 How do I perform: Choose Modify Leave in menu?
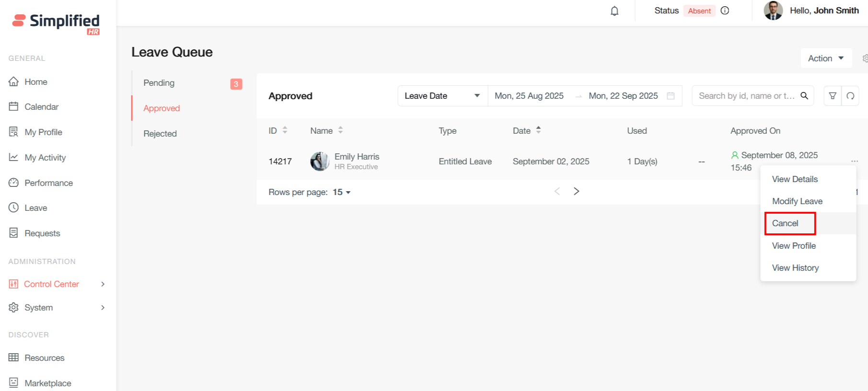797,201
